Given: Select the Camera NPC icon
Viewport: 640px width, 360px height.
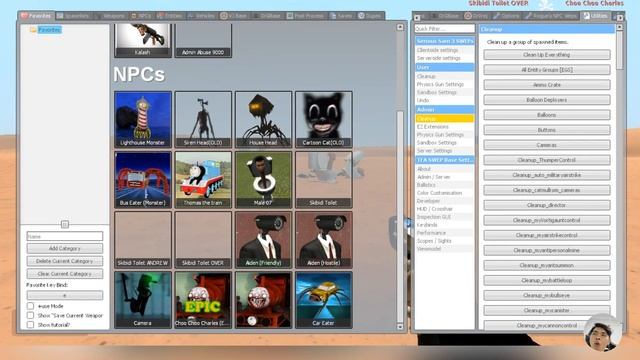Looking at the screenshot, I should (x=143, y=300).
